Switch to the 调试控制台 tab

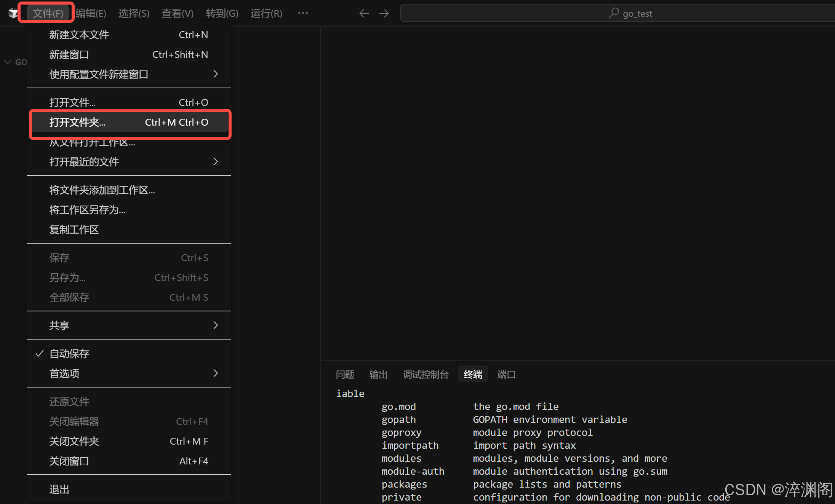pos(425,375)
